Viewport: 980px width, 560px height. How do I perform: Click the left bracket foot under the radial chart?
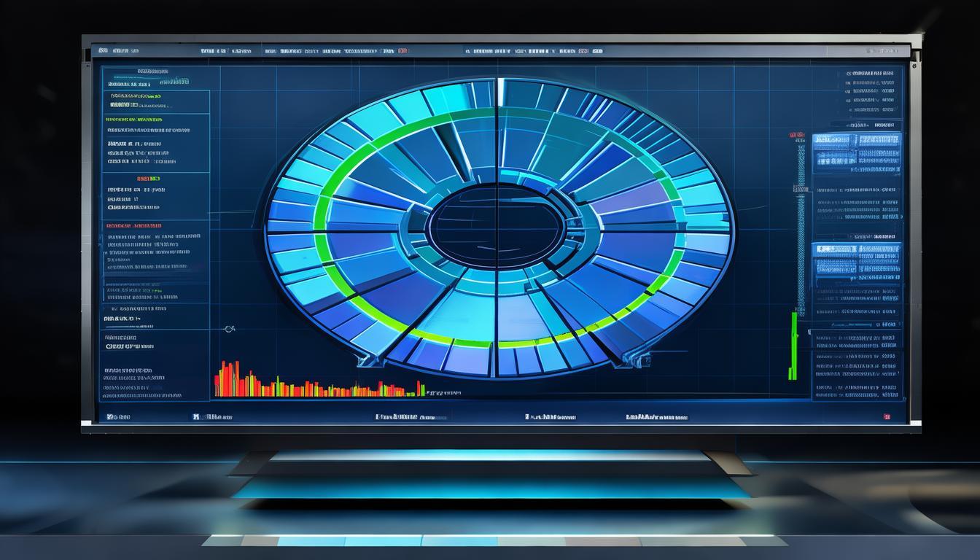point(366,359)
